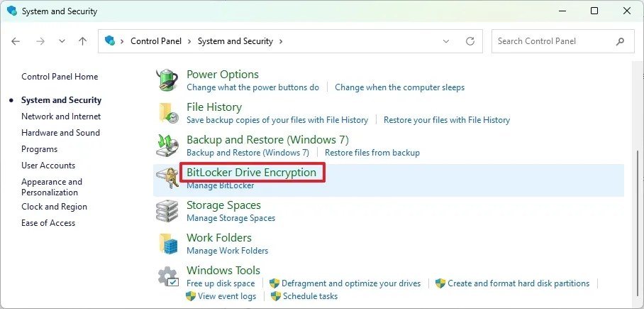
Task: Click the shield icon in the address bar
Action: pyautogui.click(x=110, y=40)
